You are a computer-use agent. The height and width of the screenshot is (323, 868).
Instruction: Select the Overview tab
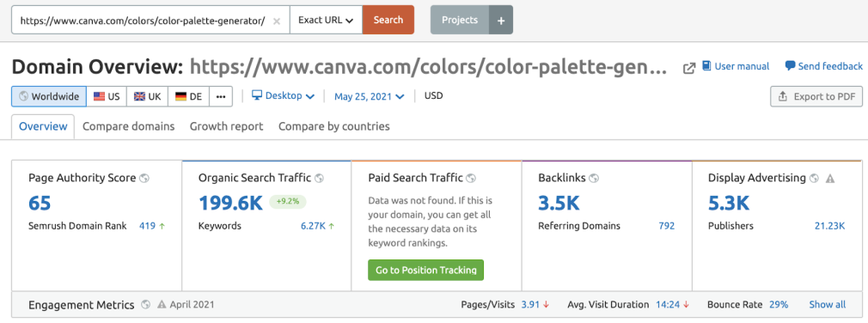click(43, 126)
